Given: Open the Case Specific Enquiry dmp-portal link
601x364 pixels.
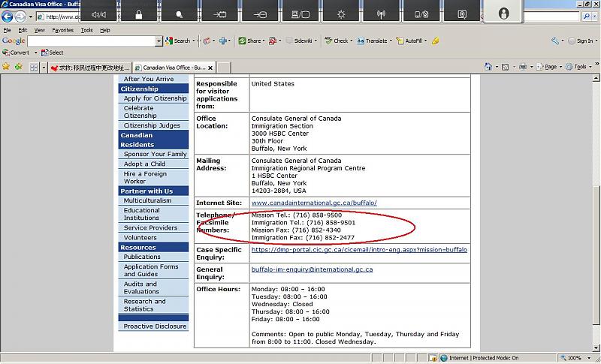Looking at the screenshot, I should click(x=359, y=250).
